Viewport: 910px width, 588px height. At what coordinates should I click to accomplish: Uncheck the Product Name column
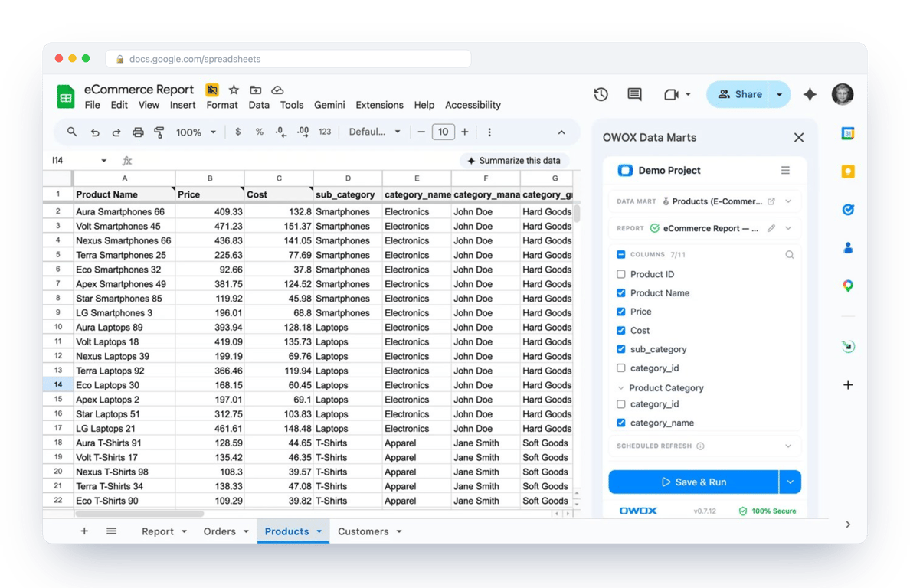621,292
